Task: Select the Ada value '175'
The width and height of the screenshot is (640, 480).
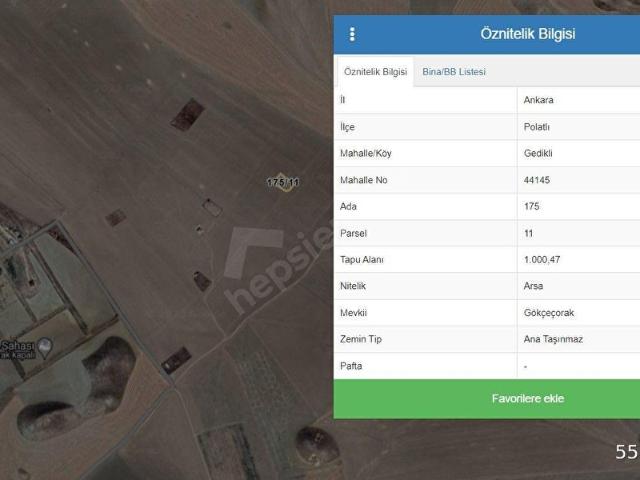Action: click(x=531, y=207)
